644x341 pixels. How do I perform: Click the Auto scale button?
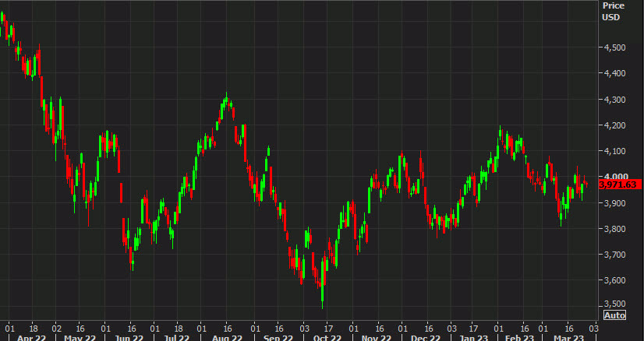615,315
